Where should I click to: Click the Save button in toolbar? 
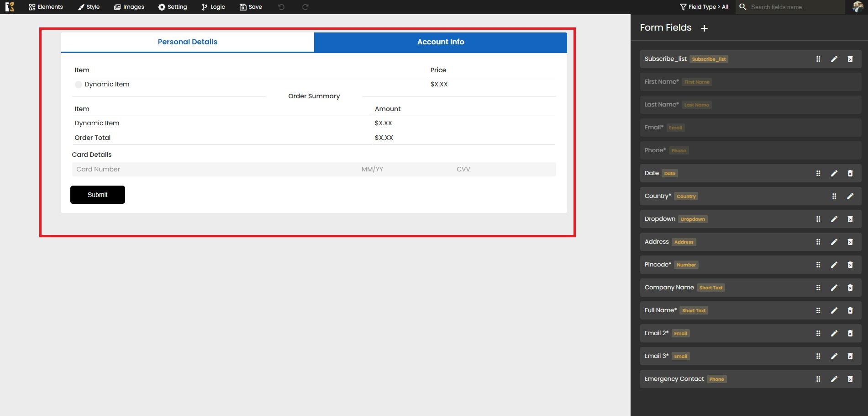tap(251, 7)
